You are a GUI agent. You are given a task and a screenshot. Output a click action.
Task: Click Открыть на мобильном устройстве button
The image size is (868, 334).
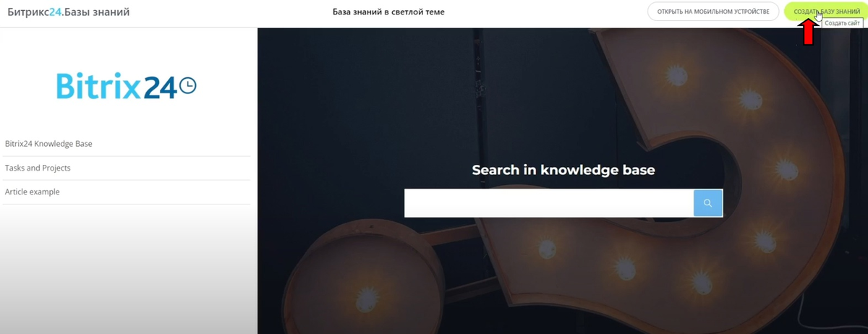(713, 12)
